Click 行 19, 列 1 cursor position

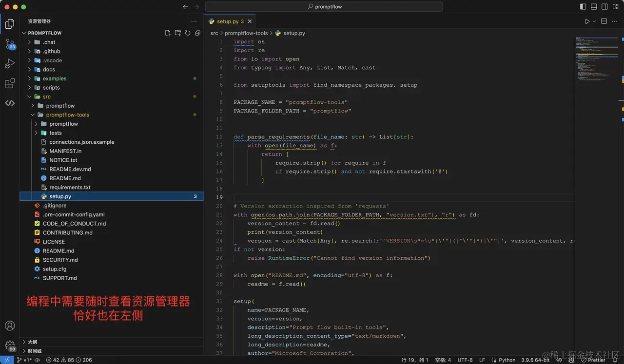pyautogui.click(x=415, y=360)
